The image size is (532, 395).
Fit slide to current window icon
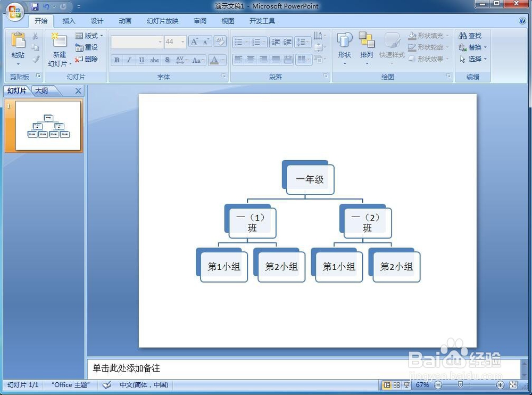pos(513,385)
